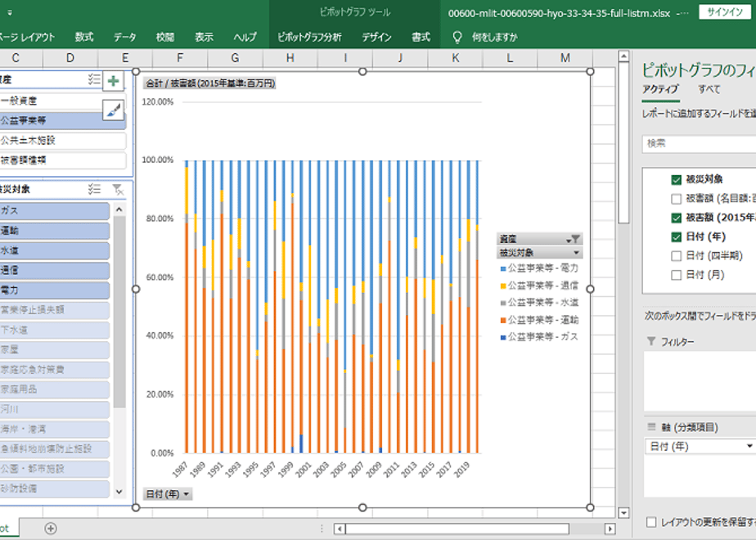Click the filter funnel icon beside フィルター area

(x=651, y=341)
